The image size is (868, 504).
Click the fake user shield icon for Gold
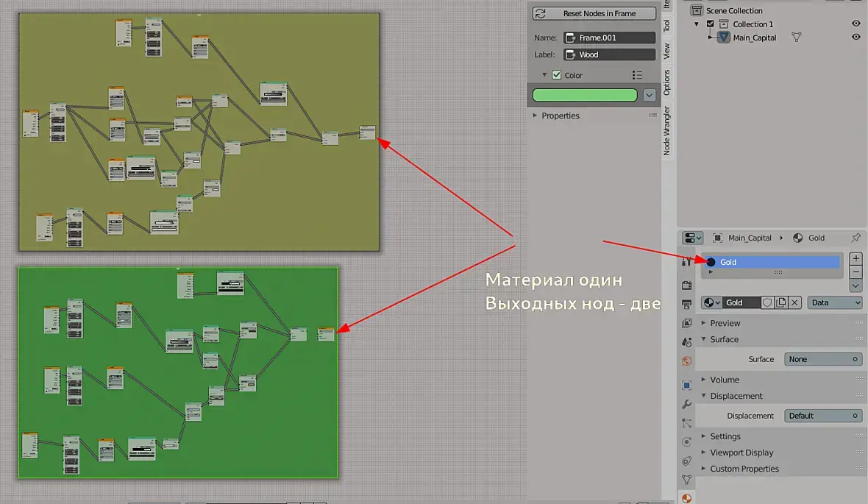(767, 302)
